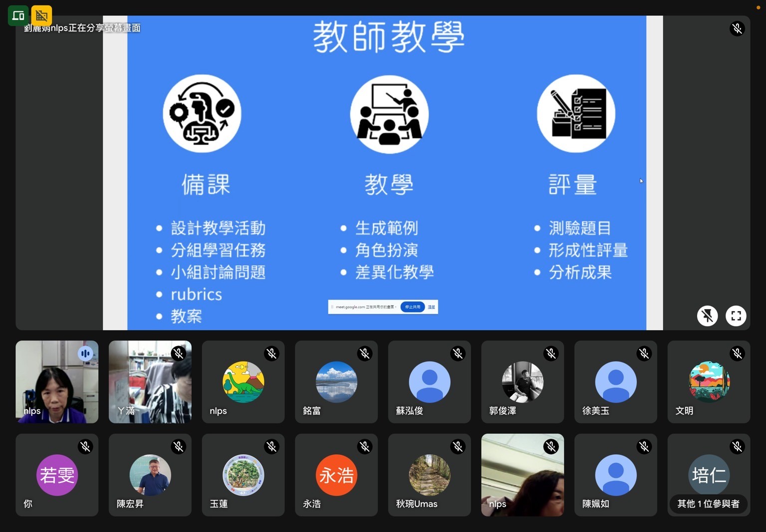Viewport: 766px width, 532px height.
Task: Select the nlps tile with dinosaur avatar
Action: point(243,382)
